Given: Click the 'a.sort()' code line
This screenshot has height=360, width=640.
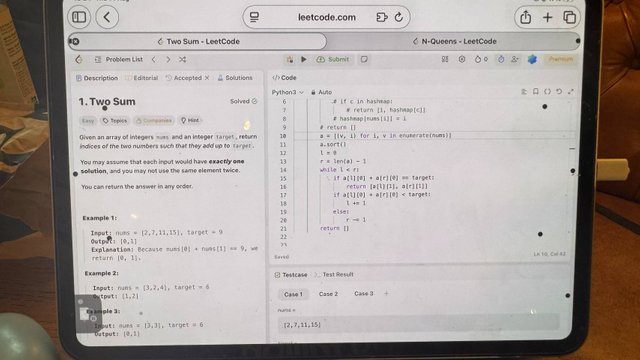Looking at the screenshot, I should (x=333, y=144).
